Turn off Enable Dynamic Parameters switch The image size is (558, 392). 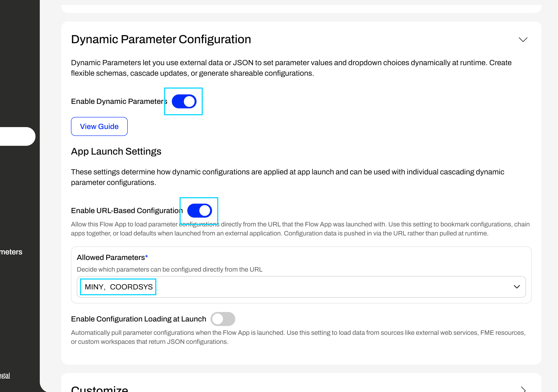(184, 101)
